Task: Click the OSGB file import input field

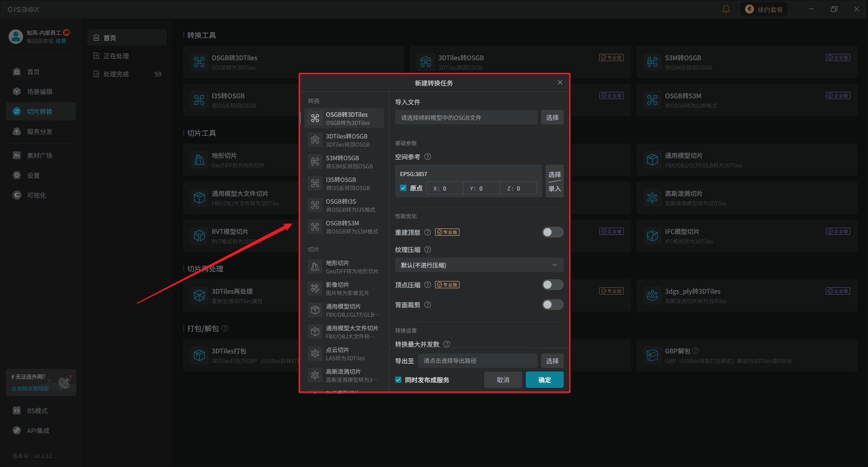Action: point(466,117)
